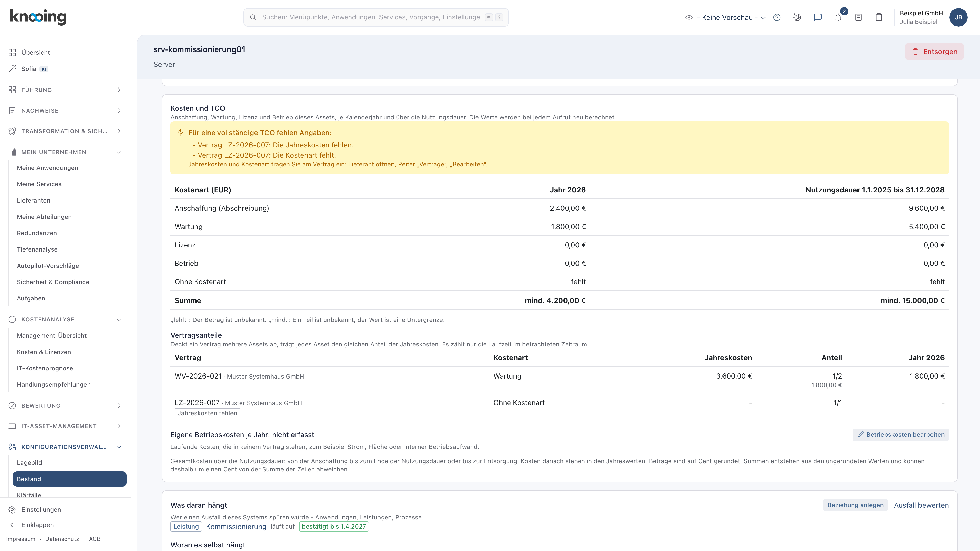The width and height of the screenshot is (980, 551).
Task: Open the chat message icon
Action: 817,18
